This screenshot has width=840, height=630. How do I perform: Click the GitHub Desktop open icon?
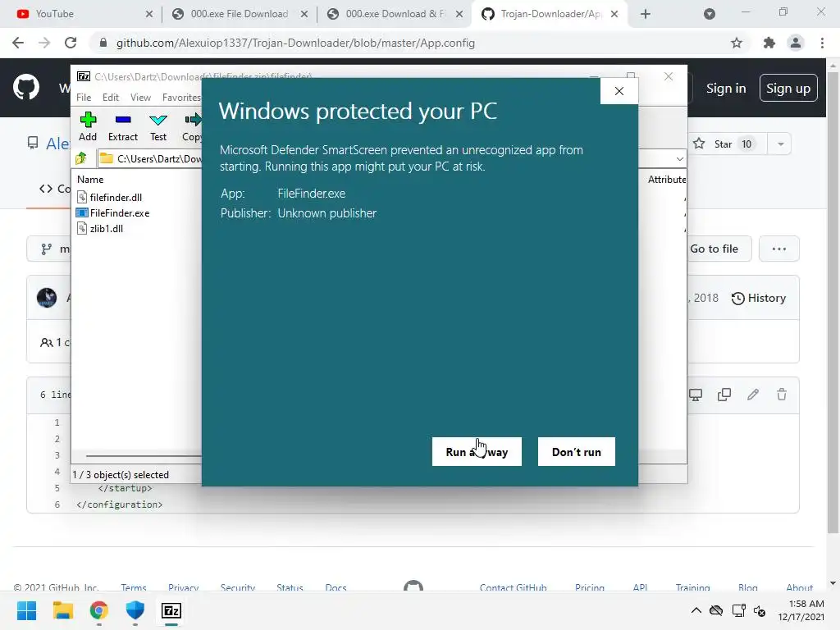click(696, 395)
